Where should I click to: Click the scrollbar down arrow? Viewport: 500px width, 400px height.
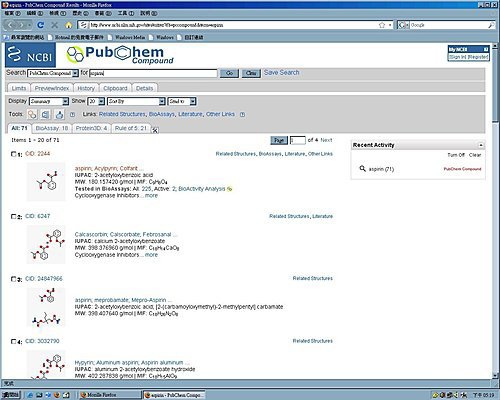point(496,376)
